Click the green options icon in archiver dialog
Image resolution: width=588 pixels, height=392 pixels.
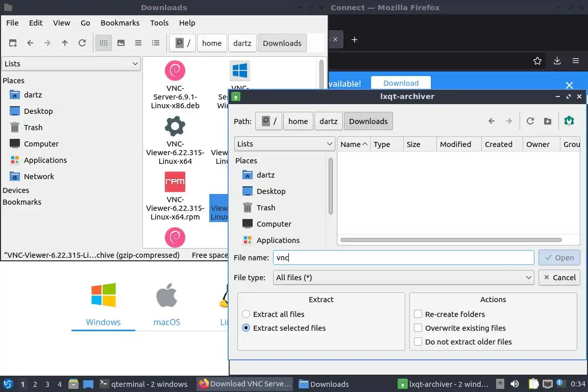tap(569, 121)
